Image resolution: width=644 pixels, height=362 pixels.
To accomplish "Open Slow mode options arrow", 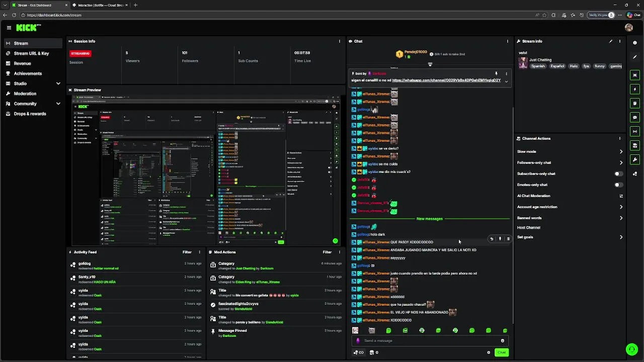I will click(x=621, y=151).
